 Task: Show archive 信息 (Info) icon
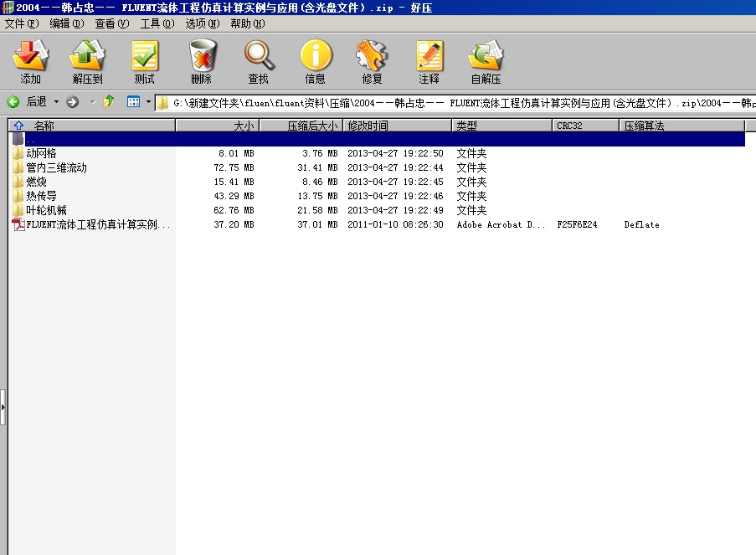click(x=316, y=62)
